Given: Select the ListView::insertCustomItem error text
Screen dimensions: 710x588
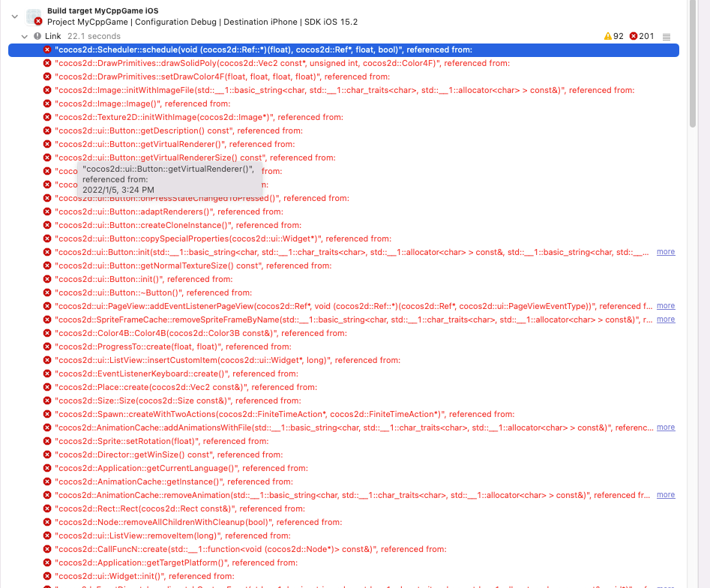Looking at the screenshot, I should click(x=227, y=360).
